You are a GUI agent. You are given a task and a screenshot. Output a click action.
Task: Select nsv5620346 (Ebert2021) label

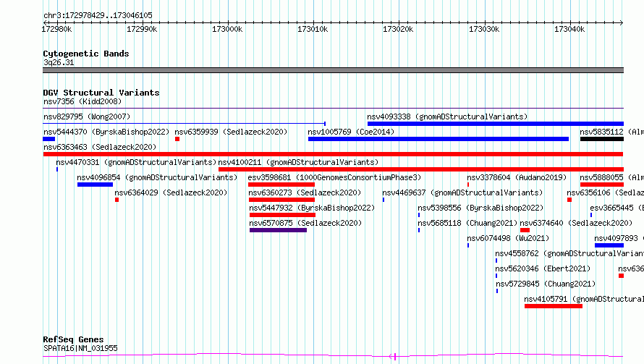(x=543, y=268)
